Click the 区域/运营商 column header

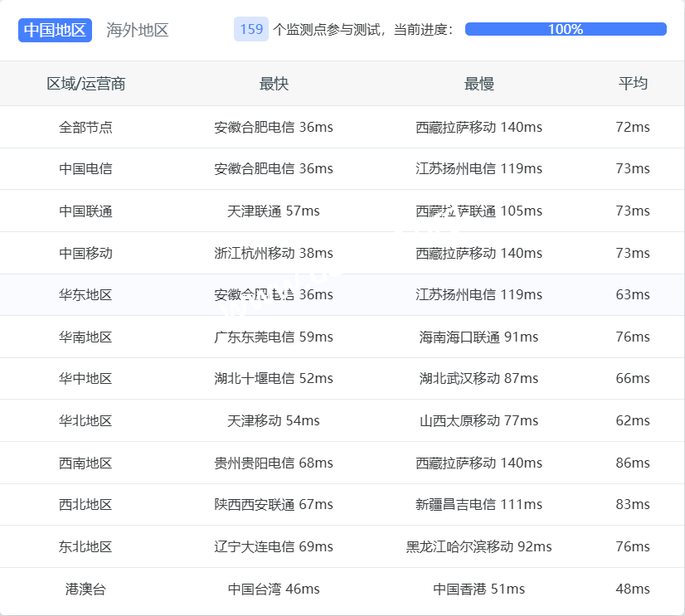pyautogui.click(x=86, y=84)
